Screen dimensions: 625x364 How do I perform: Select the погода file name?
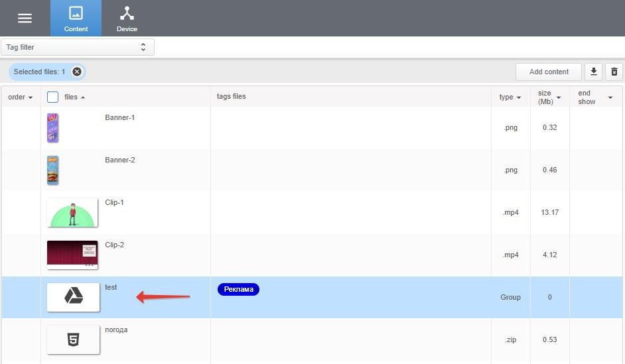(x=116, y=330)
